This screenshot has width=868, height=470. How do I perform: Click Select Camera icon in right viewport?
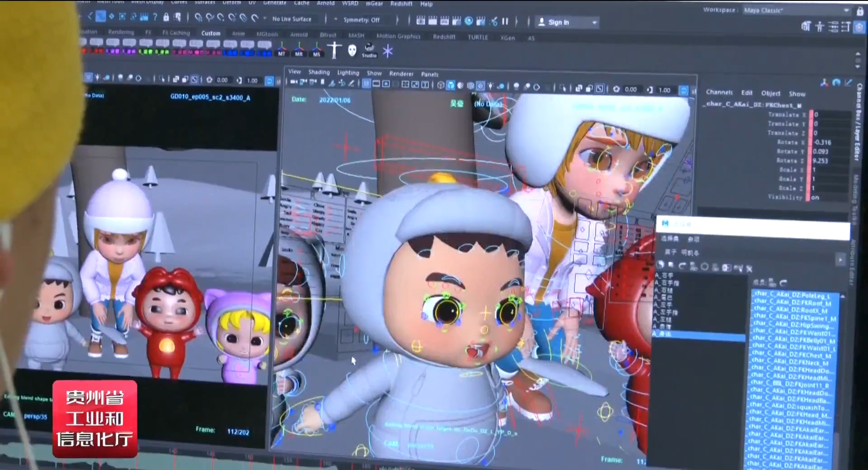294,82
